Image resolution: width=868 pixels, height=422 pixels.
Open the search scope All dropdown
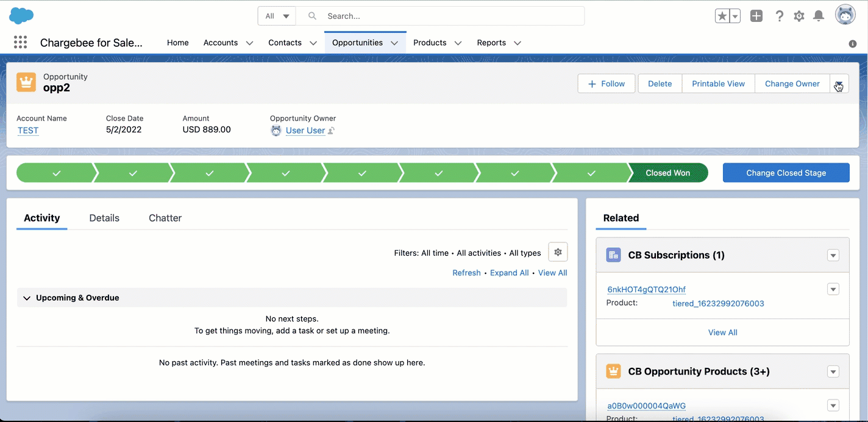pyautogui.click(x=277, y=16)
